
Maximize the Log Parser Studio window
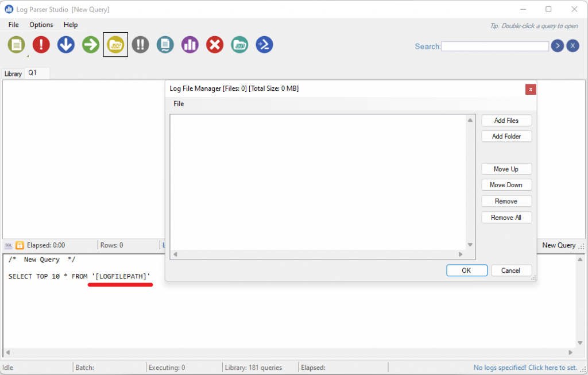pyautogui.click(x=548, y=9)
